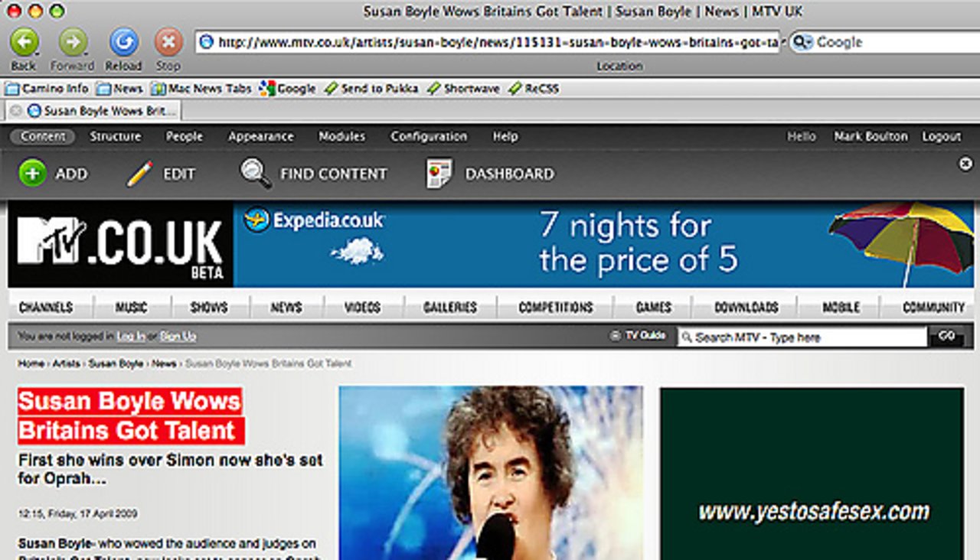This screenshot has height=560, width=980.
Task: Click the Find Content magnifier icon
Action: click(x=256, y=174)
